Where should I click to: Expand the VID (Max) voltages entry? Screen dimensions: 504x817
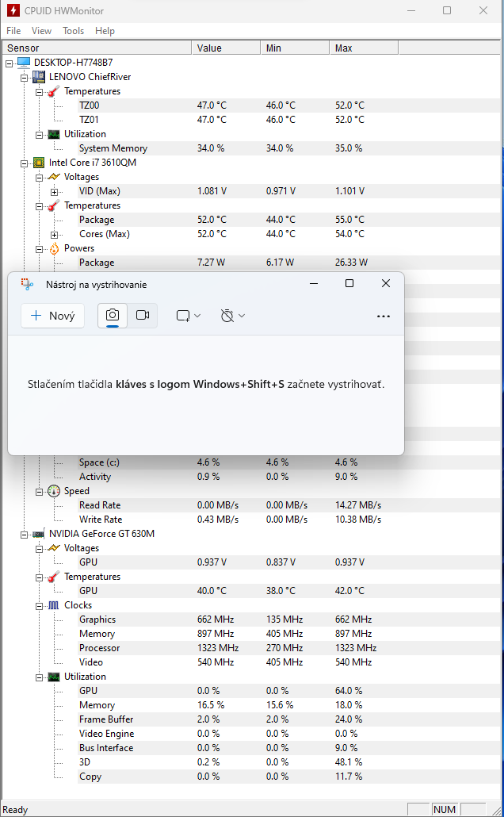point(54,192)
